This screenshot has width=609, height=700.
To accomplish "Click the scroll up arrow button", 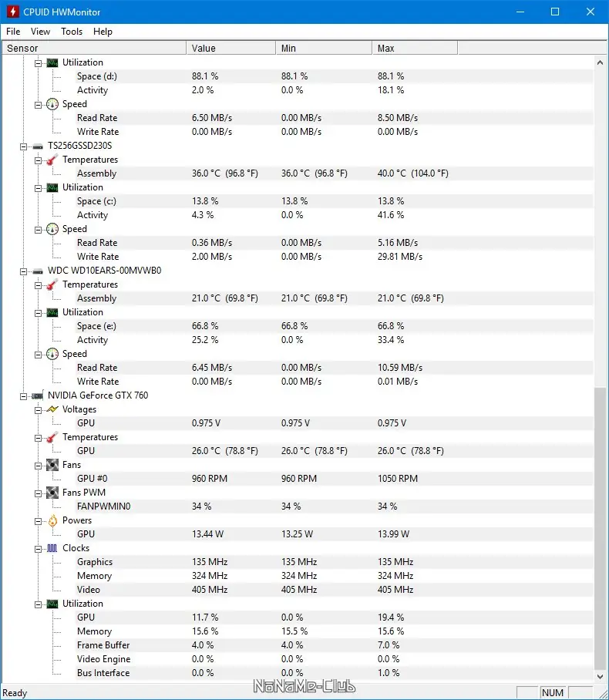I will [601, 62].
